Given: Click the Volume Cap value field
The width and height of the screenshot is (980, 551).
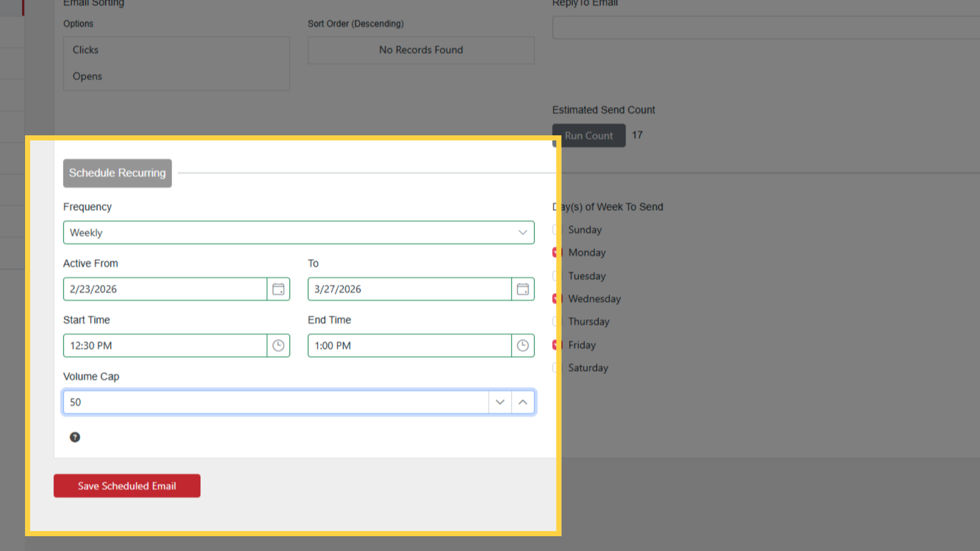Looking at the screenshot, I should click(x=276, y=402).
